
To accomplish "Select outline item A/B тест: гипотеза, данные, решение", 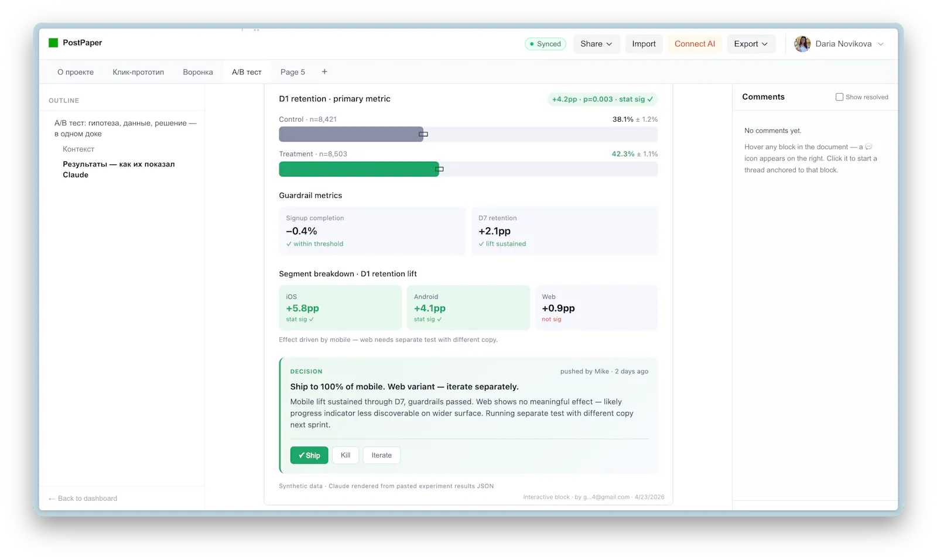I will pyautogui.click(x=125, y=128).
